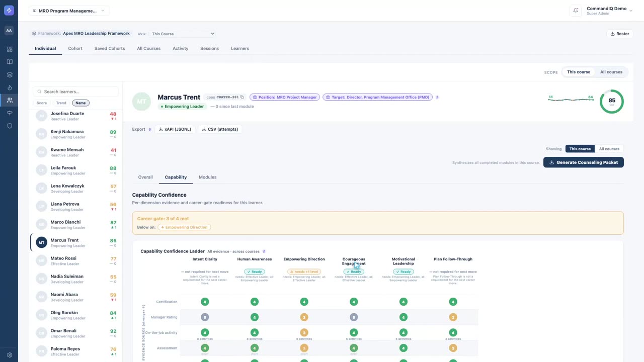This screenshot has height=362, width=644.
Task: Set Scope toggle to All courses
Action: pos(611,72)
